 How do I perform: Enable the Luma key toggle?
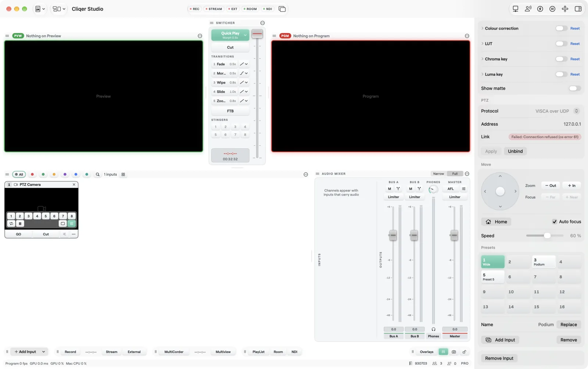pos(561,74)
